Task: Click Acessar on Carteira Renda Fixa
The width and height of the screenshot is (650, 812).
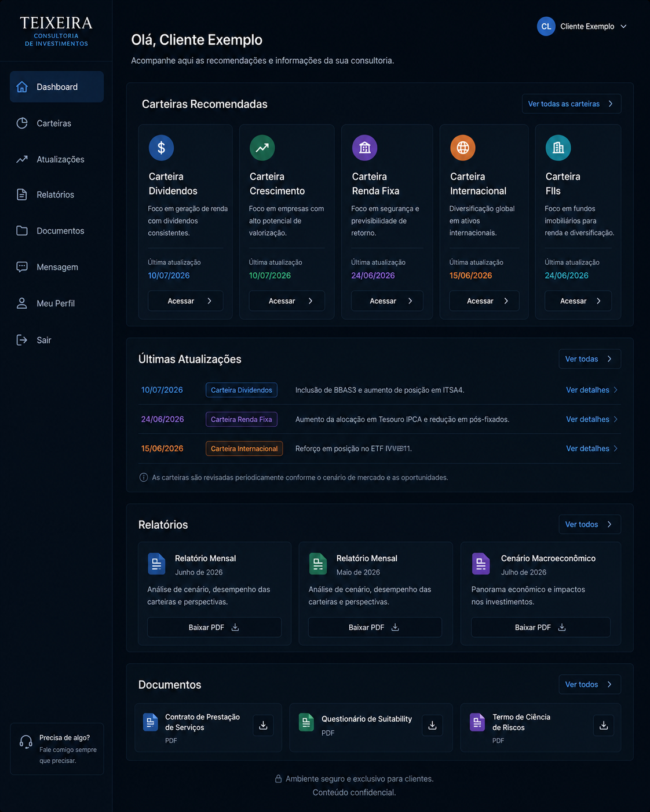Action: tap(387, 301)
